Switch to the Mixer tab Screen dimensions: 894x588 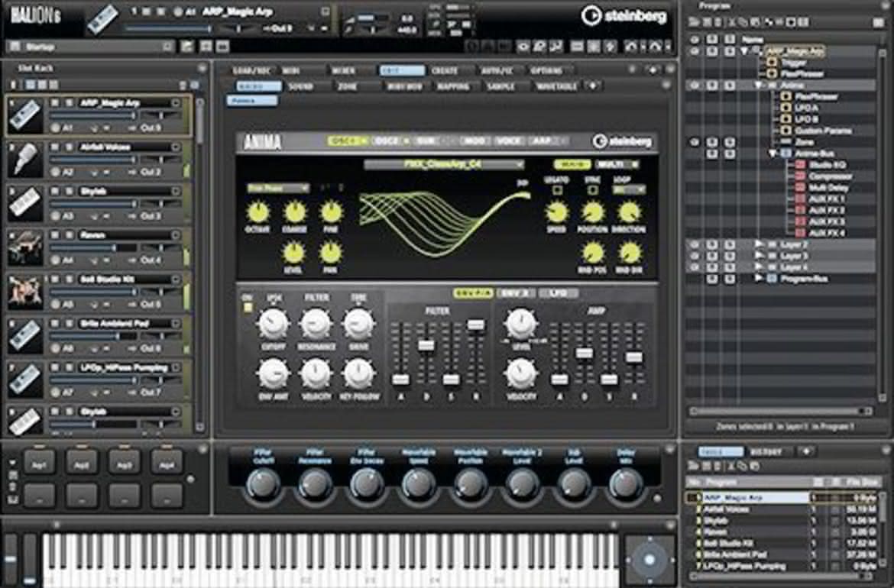[x=343, y=71]
